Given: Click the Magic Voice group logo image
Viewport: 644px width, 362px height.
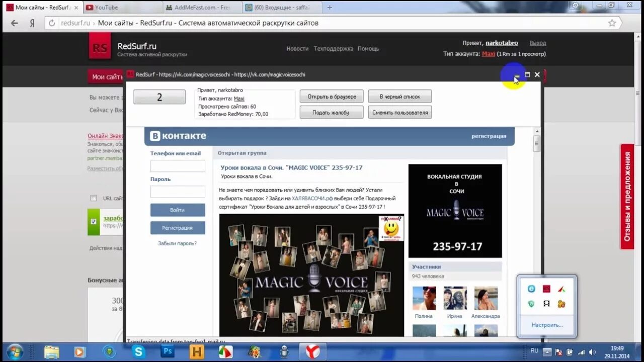Looking at the screenshot, I should [x=455, y=211].
